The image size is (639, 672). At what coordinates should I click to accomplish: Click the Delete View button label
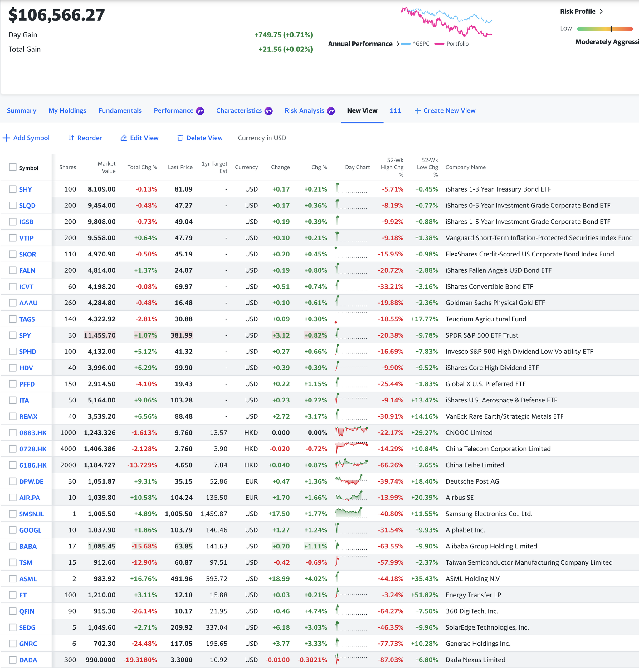pos(204,138)
